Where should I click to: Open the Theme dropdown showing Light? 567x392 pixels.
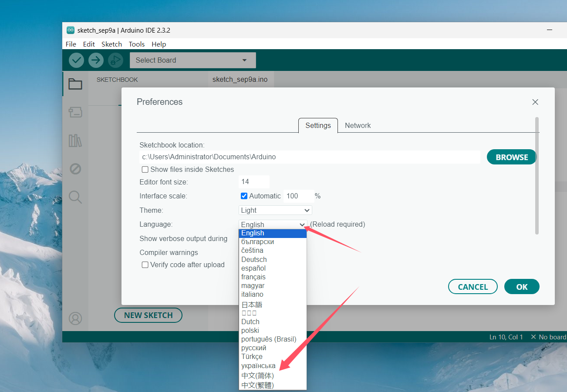[275, 210]
